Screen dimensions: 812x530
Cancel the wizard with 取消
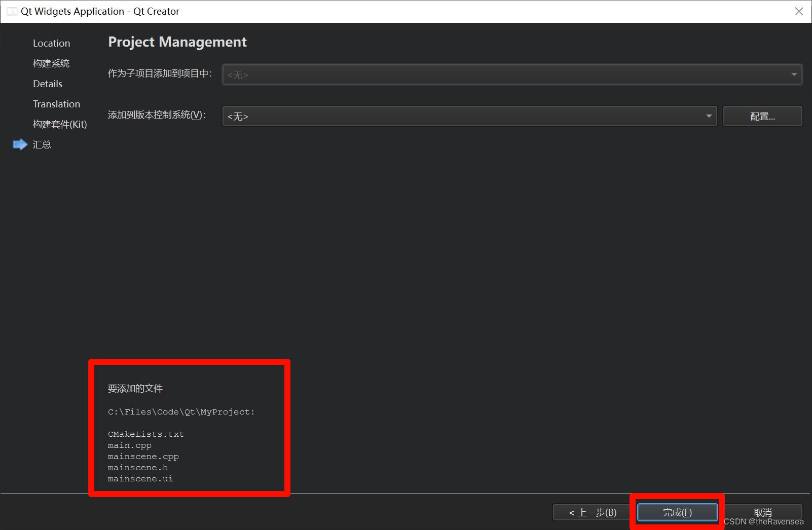(762, 512)
